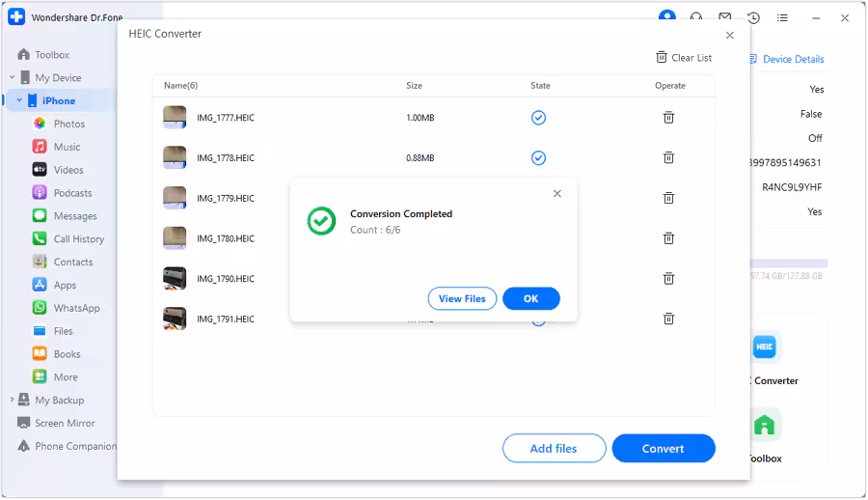Click the trash icon for IMG_1791.HEIC
Image resolution: width=868 pixels, height=500 pixels.
coord(668,319)
